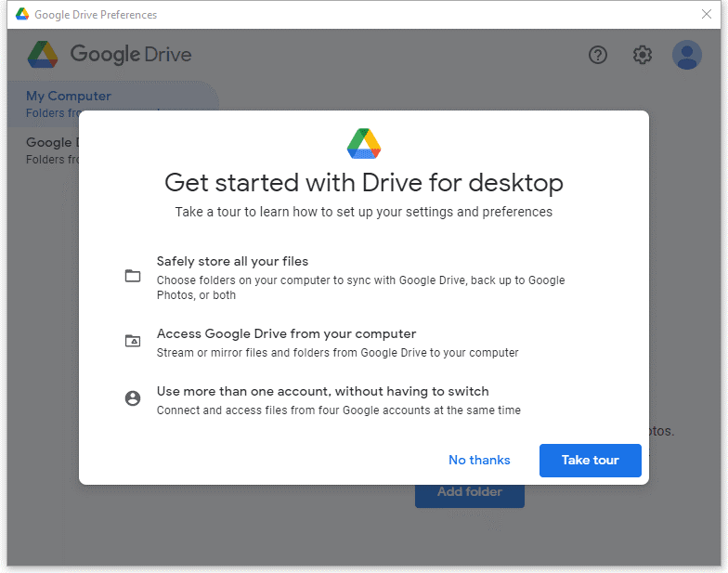Click the account profile avatar

tap(687, 55)
